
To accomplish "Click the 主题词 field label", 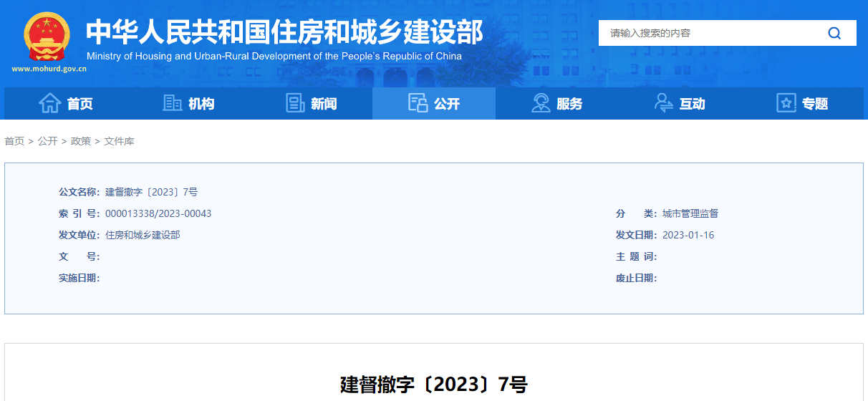I will coord(637,256).
